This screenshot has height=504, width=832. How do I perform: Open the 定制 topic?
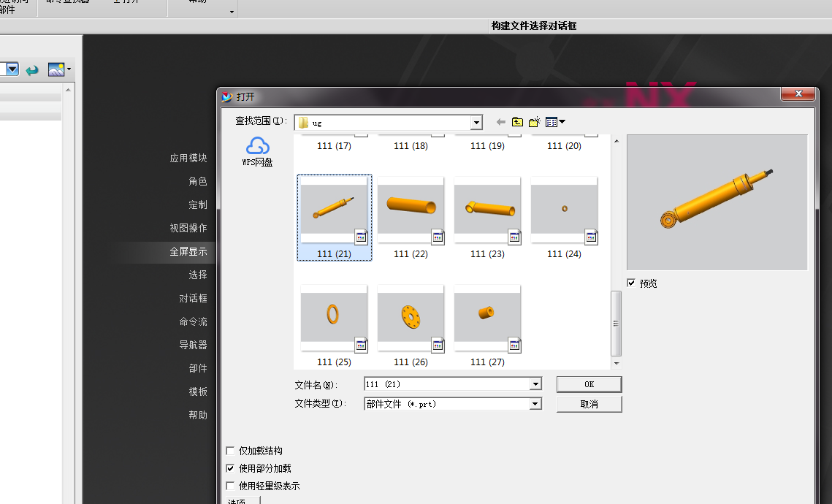[198, 205]
